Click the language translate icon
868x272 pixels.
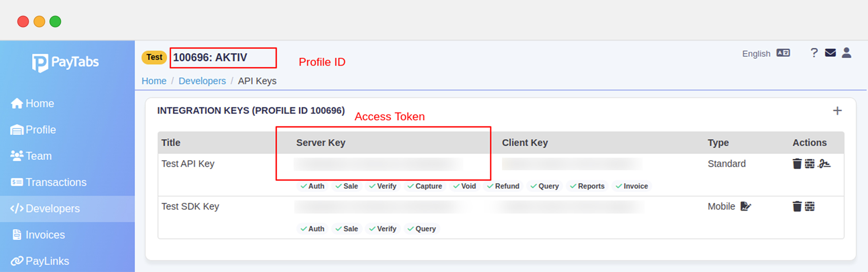(783, 53)
